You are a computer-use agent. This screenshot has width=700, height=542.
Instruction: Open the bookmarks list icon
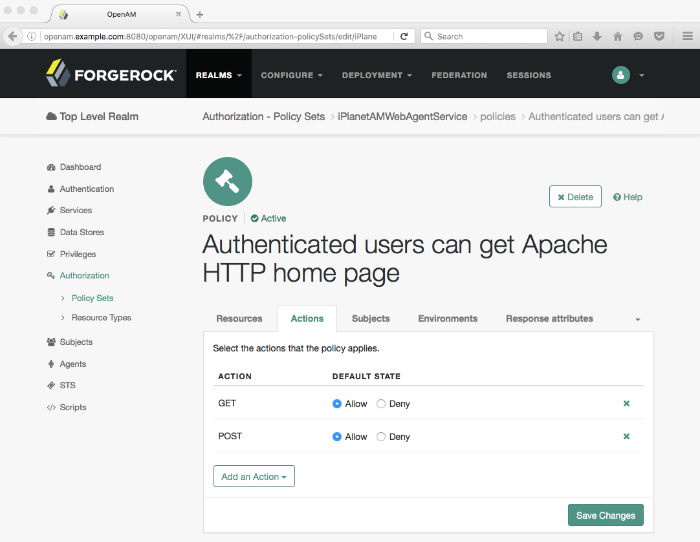tap(578, 36)
